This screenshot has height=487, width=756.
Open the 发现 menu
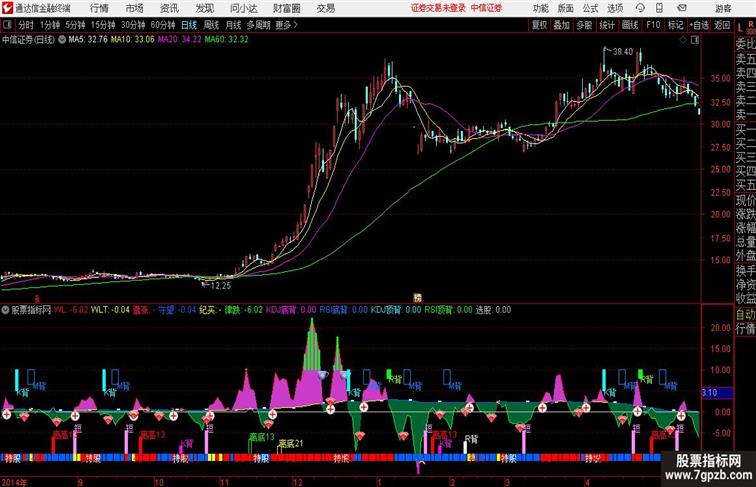pyautogui.click(x=204, y=8)
